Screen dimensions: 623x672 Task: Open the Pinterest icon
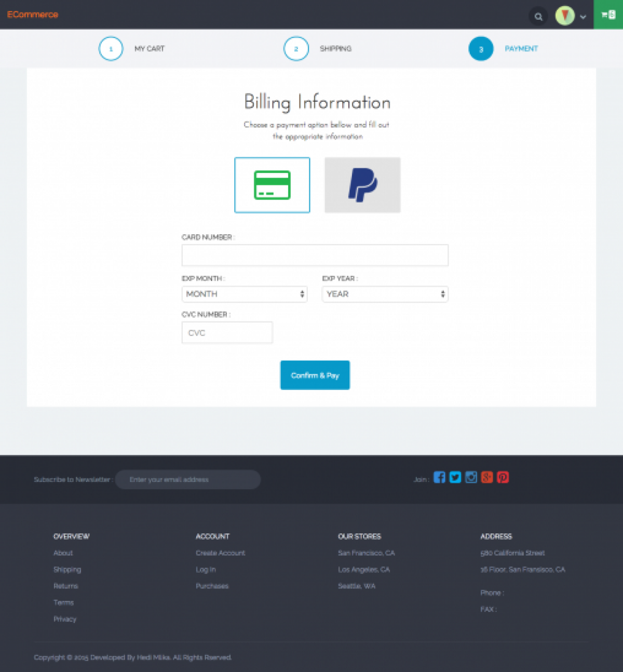(x=503, y=477)
